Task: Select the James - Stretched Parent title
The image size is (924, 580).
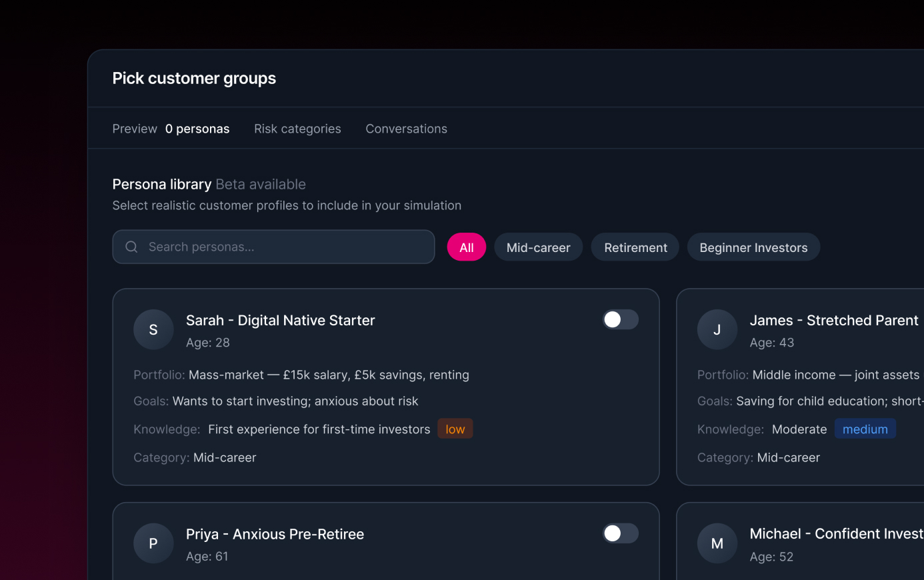Action: point(834,320)
